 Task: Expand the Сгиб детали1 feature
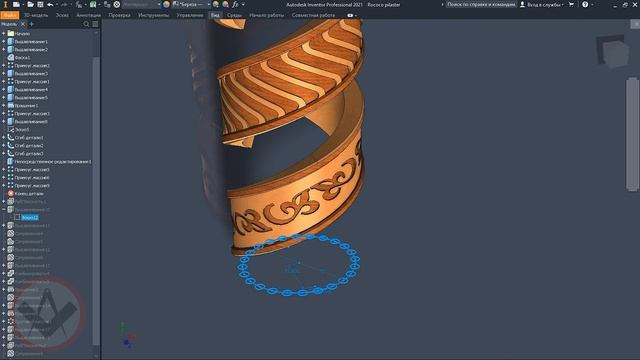coord(4,138)
